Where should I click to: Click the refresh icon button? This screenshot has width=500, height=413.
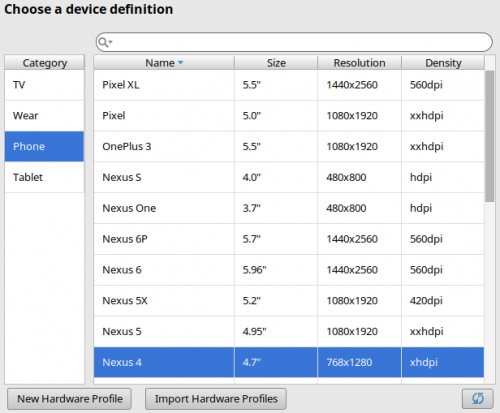tap(478, 398)
